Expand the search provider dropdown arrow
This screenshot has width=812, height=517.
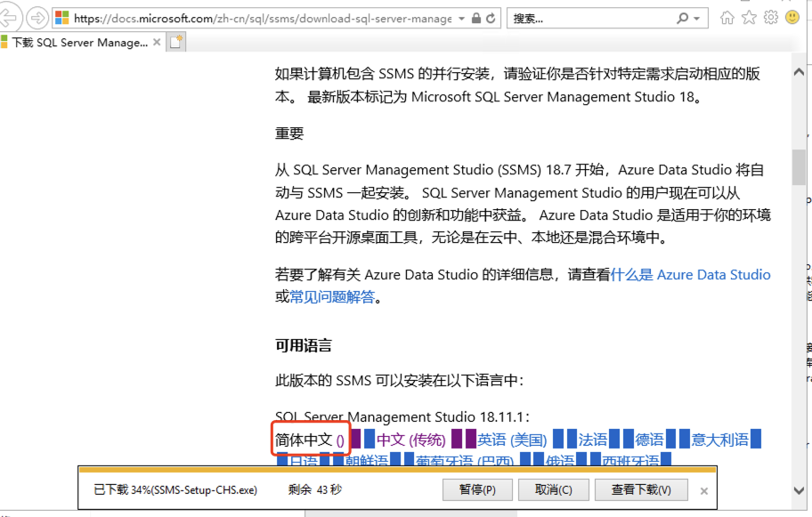click(x=696, y=19)
